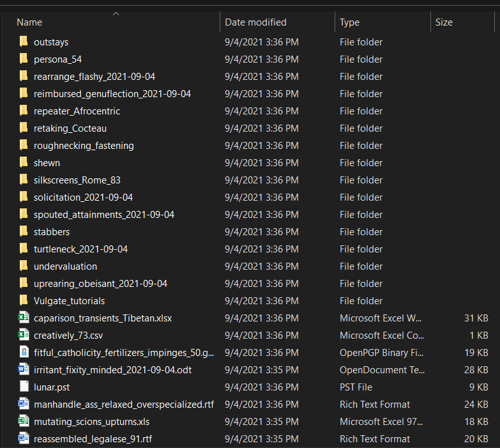Screen dimensions: 500x448
Task: Click the PST File type cell
Action: tap(356, 387)
